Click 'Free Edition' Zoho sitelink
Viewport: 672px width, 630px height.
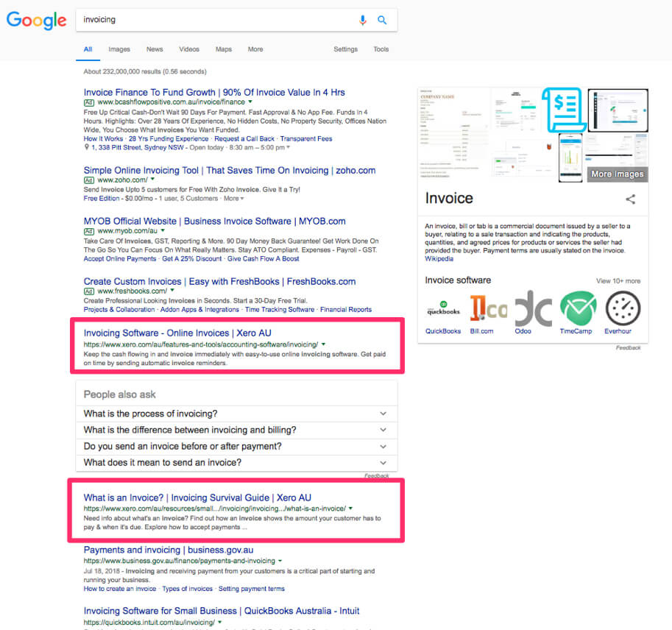(102, 199)
